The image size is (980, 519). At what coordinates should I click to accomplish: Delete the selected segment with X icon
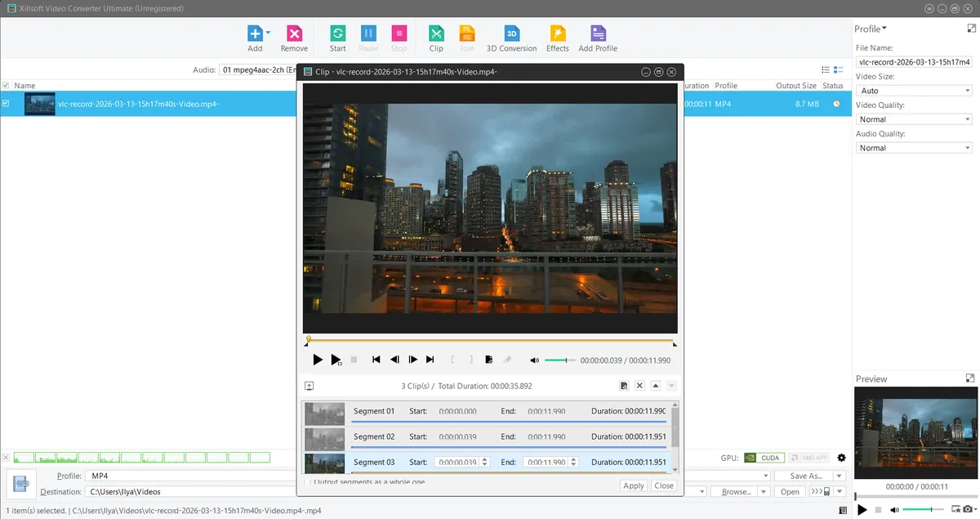[639, 386]
